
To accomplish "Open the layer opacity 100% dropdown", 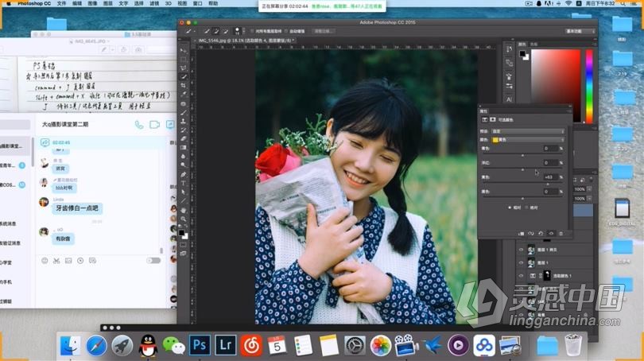I will pyautogui.click(x=590, y=189).
